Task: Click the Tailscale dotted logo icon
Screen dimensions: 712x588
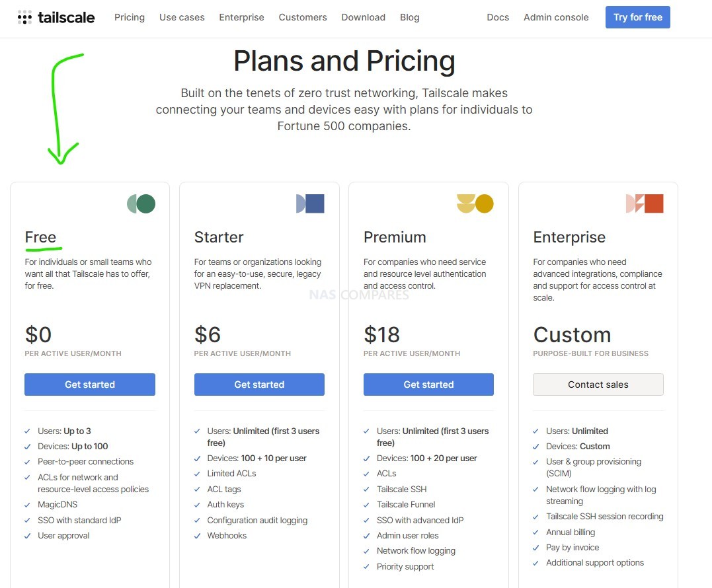Action: point(24,17)
